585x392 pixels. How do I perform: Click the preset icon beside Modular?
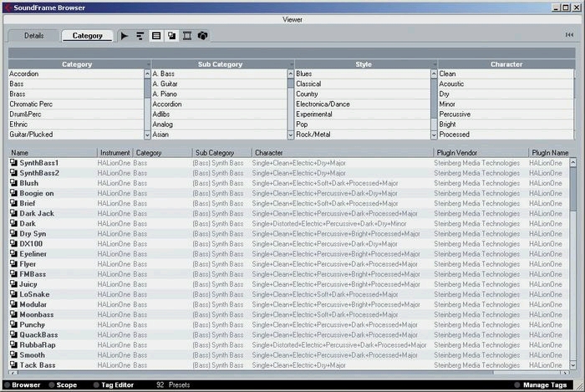pos(14,303)
